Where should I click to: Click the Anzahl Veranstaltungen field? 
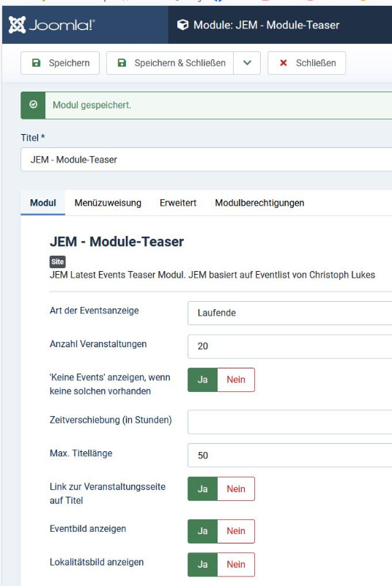pyautogui.click(x=290, y=346)
